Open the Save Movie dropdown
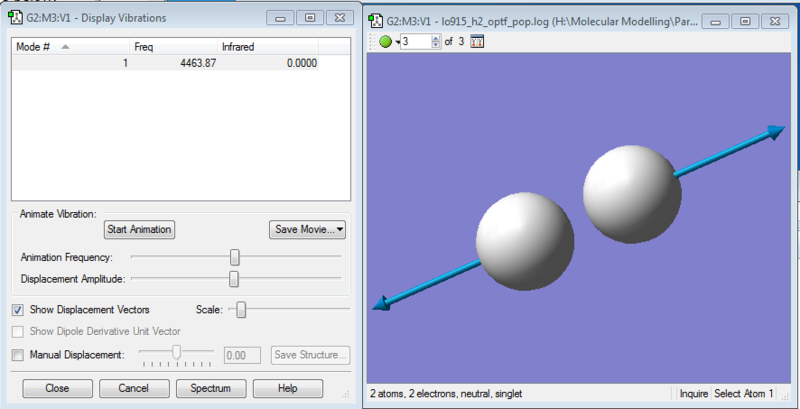Screen dimensions: 800x409 (307, 229)
